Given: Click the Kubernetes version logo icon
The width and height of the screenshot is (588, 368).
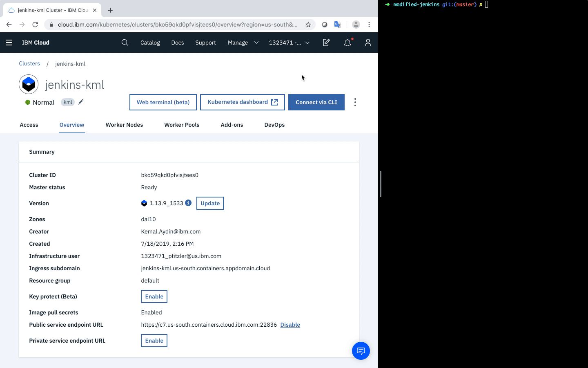Looking at the screenshot, I should tap(144, 203).
